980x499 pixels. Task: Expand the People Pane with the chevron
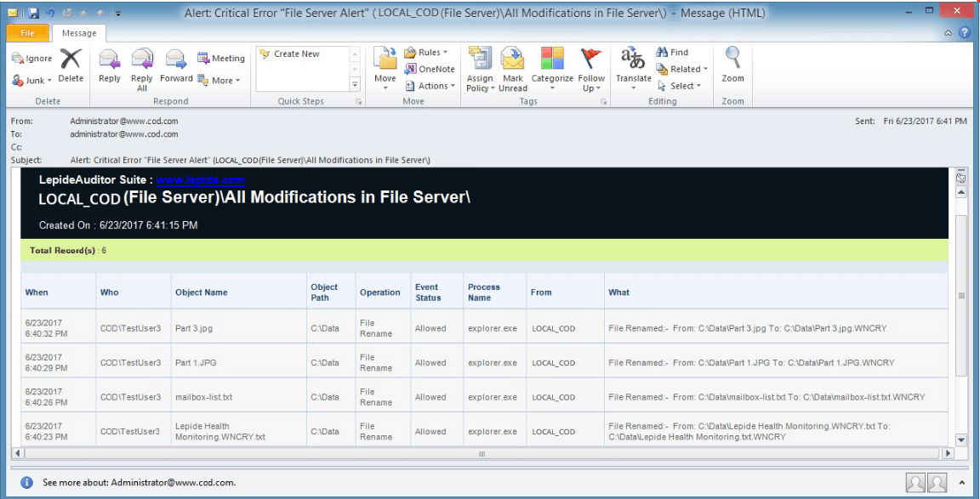coord(964,482)
